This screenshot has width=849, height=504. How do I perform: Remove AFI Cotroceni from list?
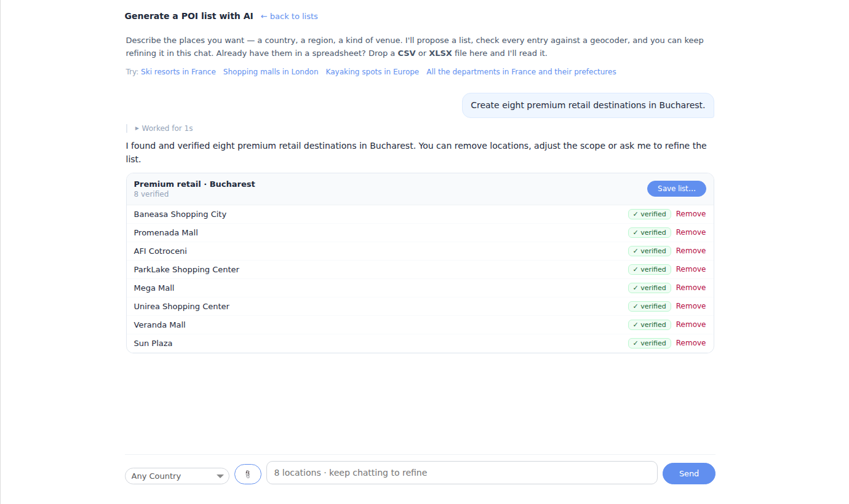[691, 251]
